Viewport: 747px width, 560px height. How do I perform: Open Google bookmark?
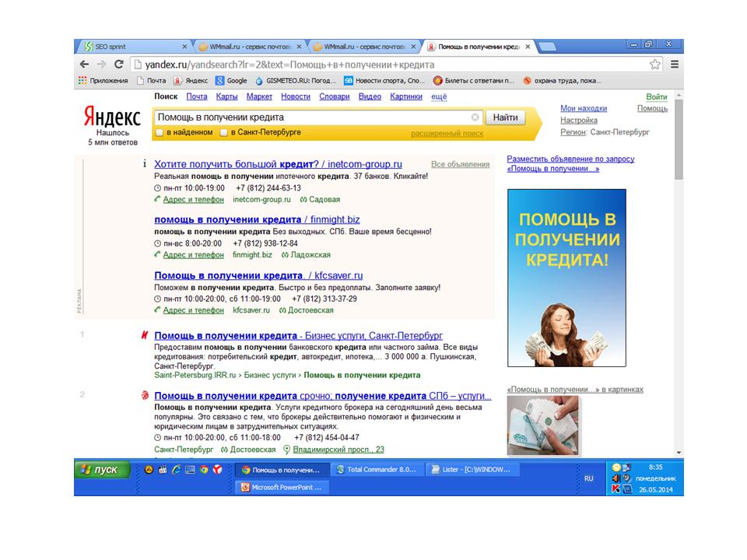[x=232, y=80]
